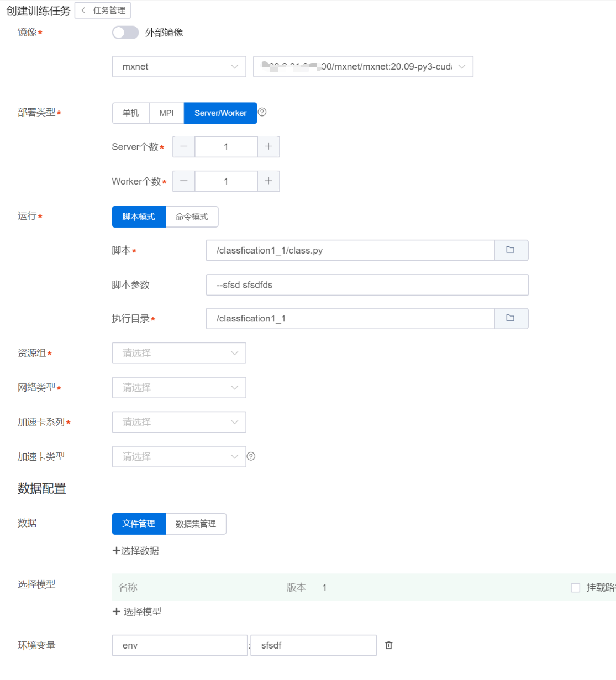Image resolution: width=616 pixels, height=680 pixels.
Task: Increase Server count with plus button
Action: click(x=268, y=147)
